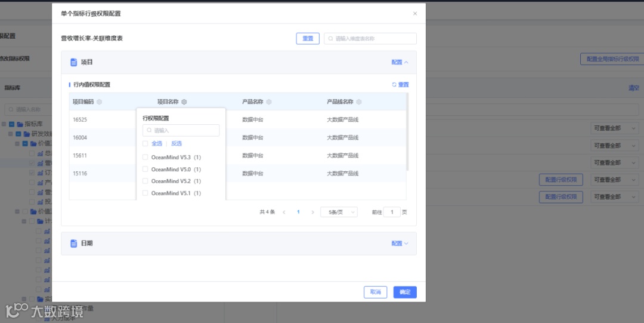
Task: Click the magnifier icon in 维度表名称 search
Action: point(330,39)
